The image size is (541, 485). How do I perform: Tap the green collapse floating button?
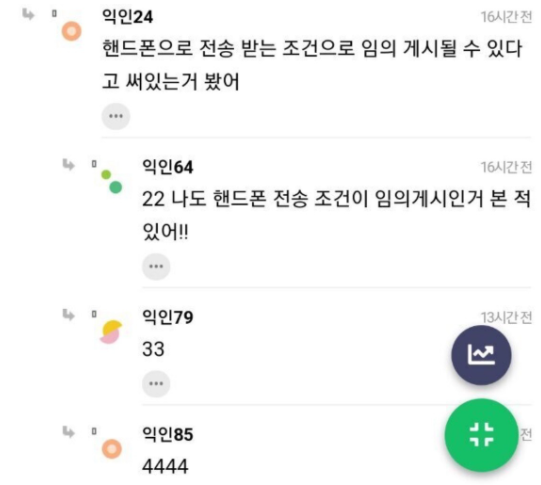pyautogui.click(x=481, y=435)
